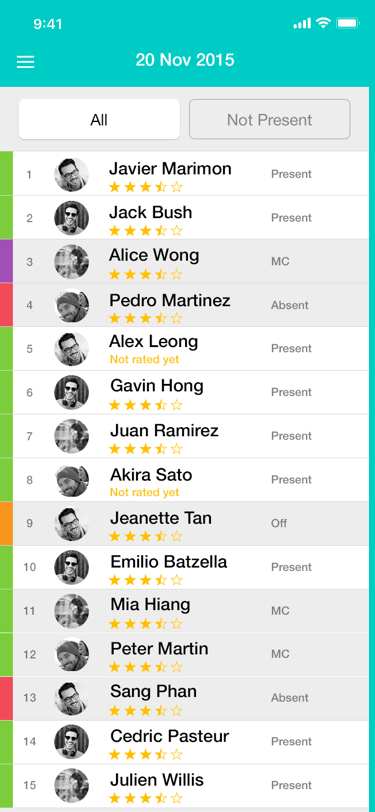Screen dimensions: 375x812
Task: Click Alice Wong's star rating
Action: [x=146, y=274]
